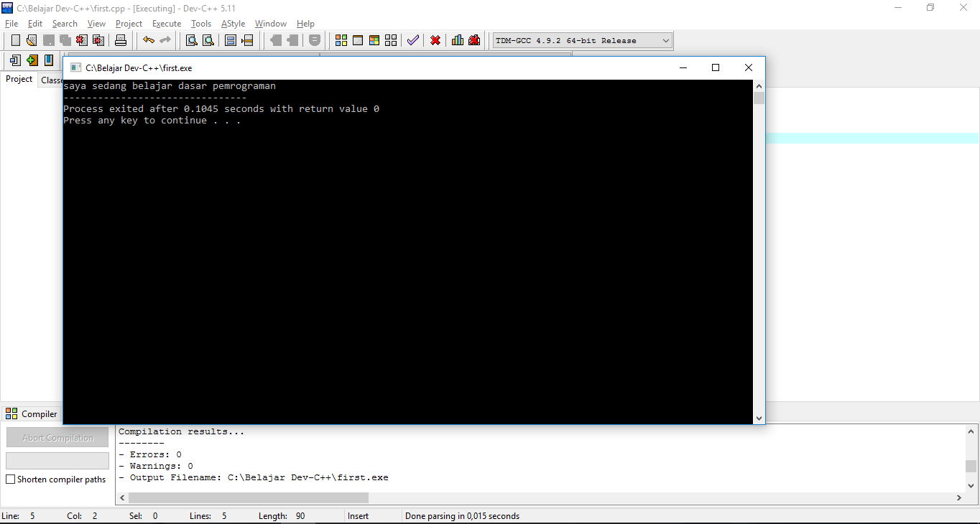Enable Shorten compiler paths
Image resolution: width=980 pixels, height=524 pixels.
10,479
